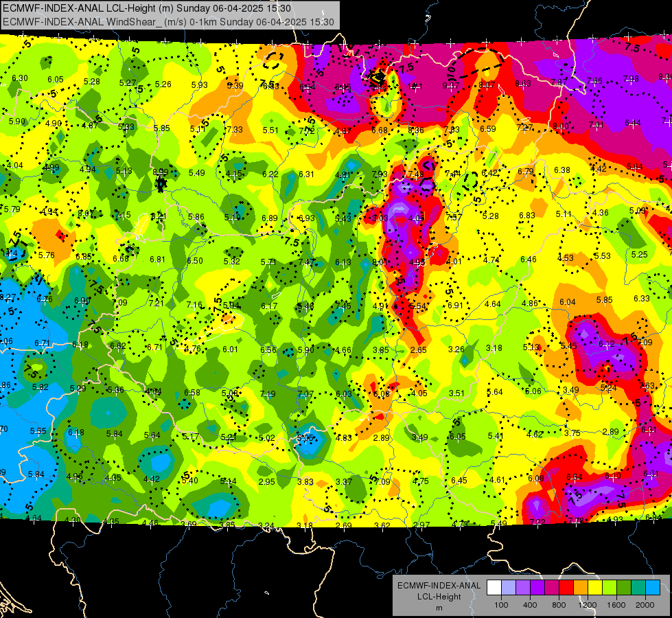Click the wind shear value 6.30

[x=20, y=78]
